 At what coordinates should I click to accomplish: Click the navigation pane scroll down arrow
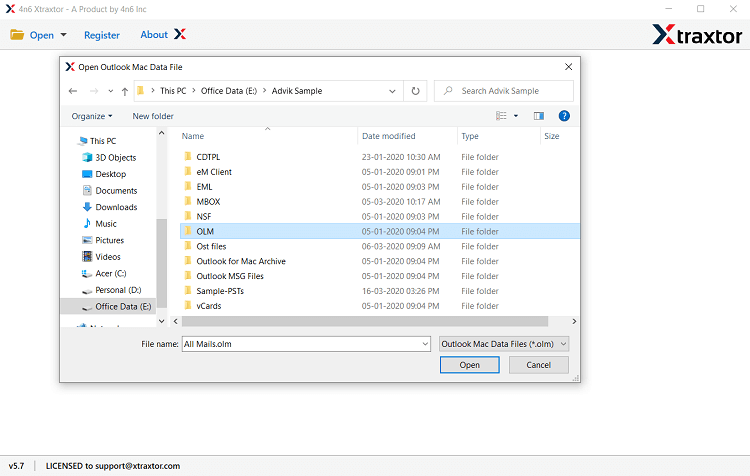(x=162, y=321)
